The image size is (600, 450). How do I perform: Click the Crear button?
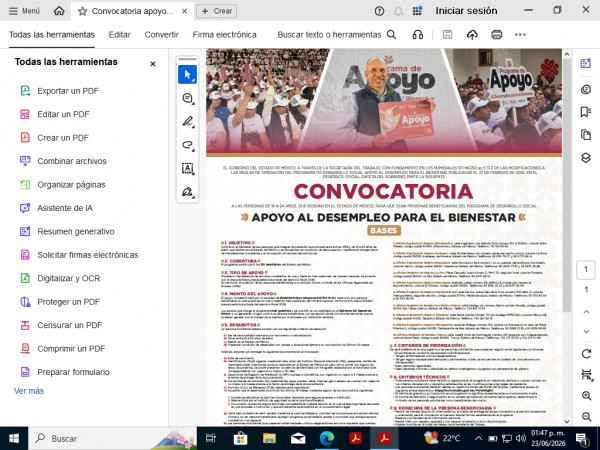pos(217,11)
